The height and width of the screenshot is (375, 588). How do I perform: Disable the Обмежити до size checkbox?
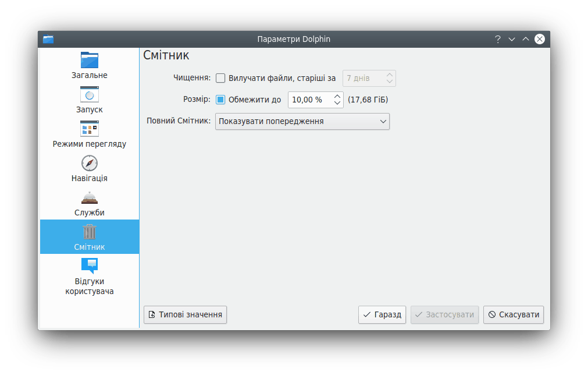point(220,100)
